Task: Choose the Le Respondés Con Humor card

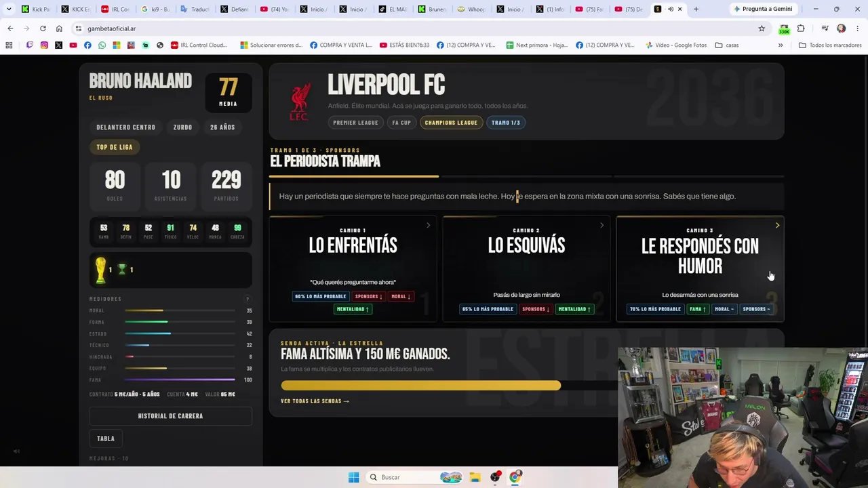Action: 700,268
